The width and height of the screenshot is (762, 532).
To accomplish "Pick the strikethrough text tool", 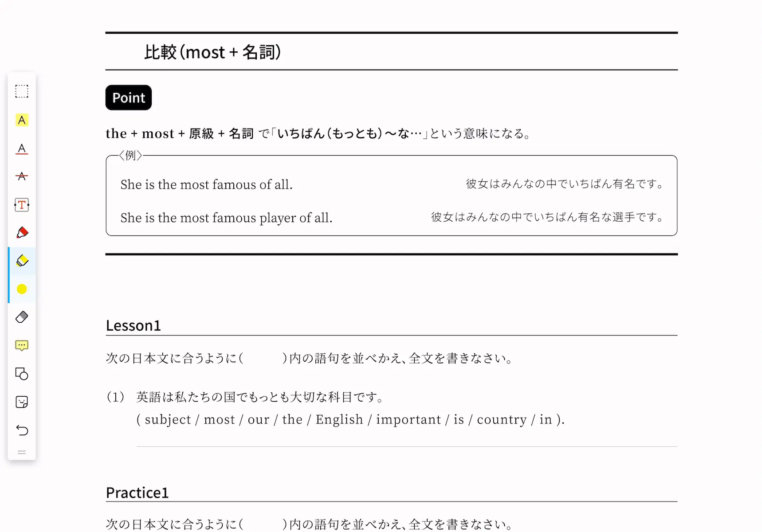I will point(22,176).
